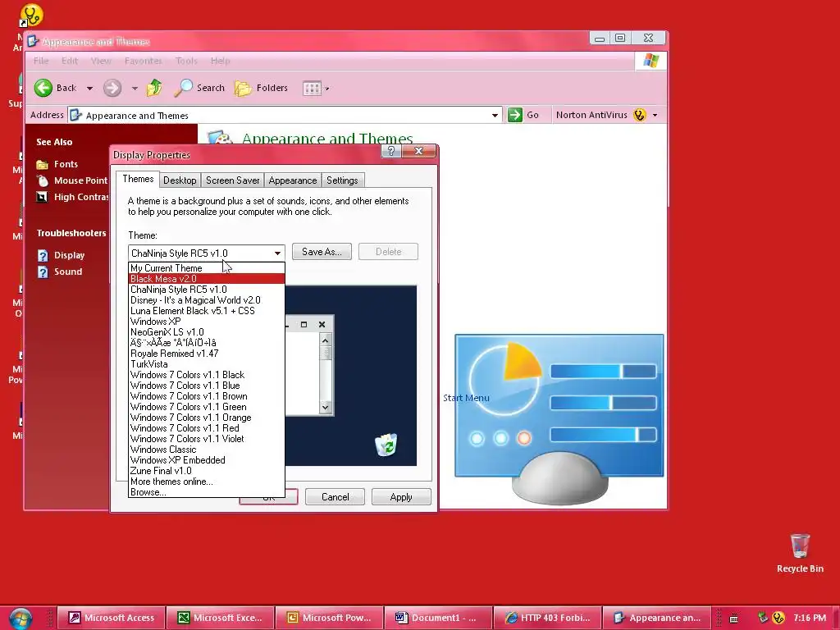Click the Norton tray icon in system tray
Screen dimensions: 840x630
778,618
